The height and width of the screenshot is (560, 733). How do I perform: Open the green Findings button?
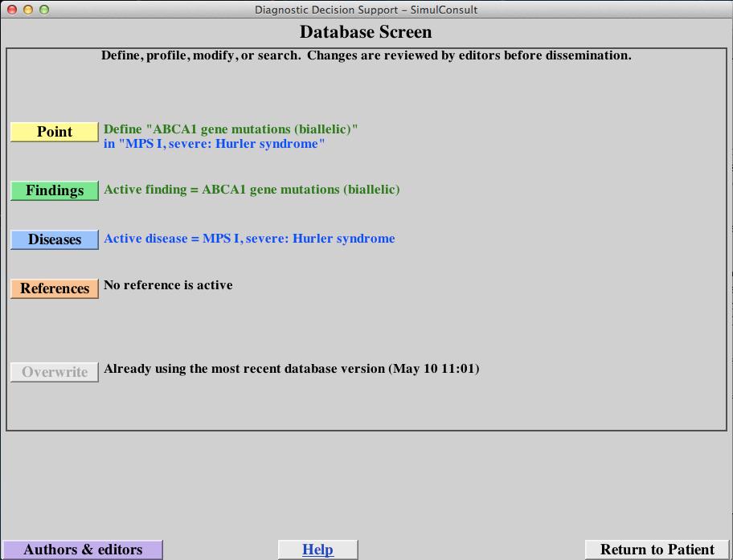54,190
